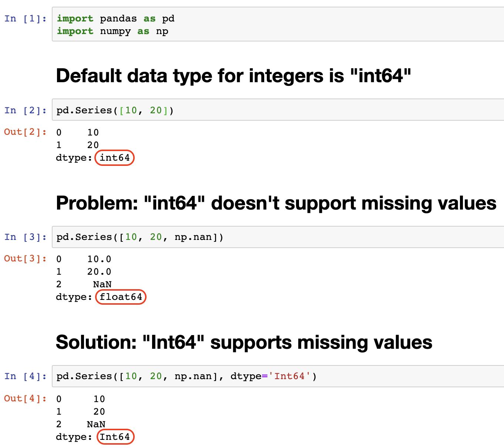The width and height of the screenshot is (504, 448).
Task: Click the In [4] prompt label
Action: 26,376
